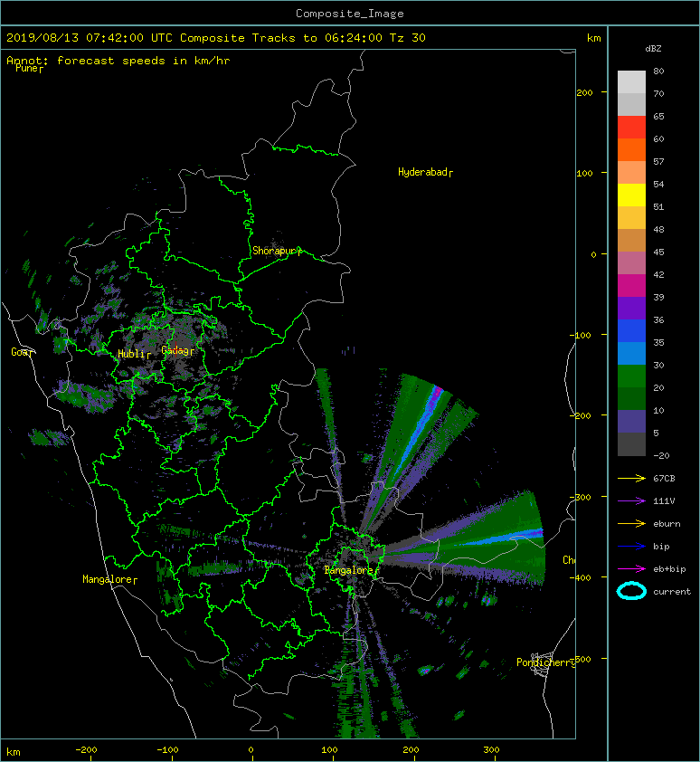Click the 'current' legend label
Image resolution: width=700 pixels, height=762 pixels.
pos(672,592)
